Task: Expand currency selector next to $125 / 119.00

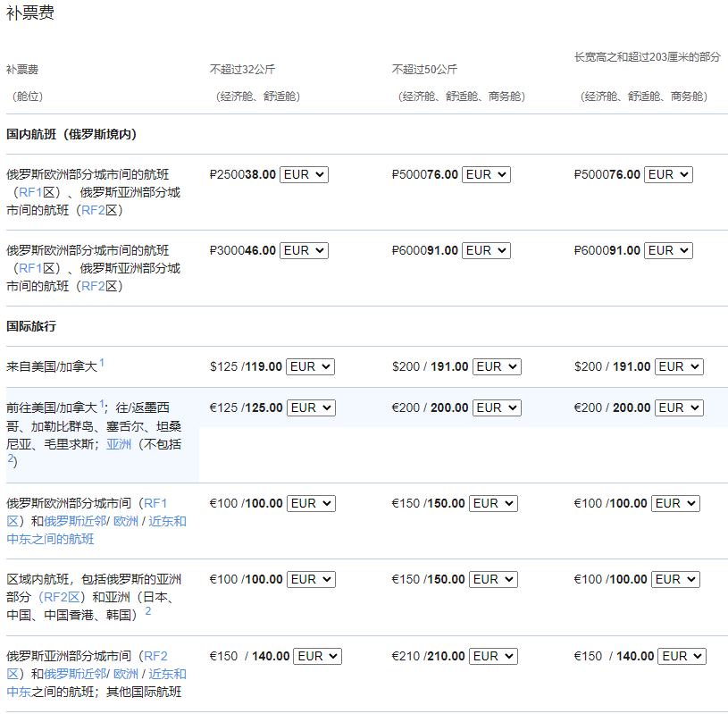Action: click(x=311, y=366)
